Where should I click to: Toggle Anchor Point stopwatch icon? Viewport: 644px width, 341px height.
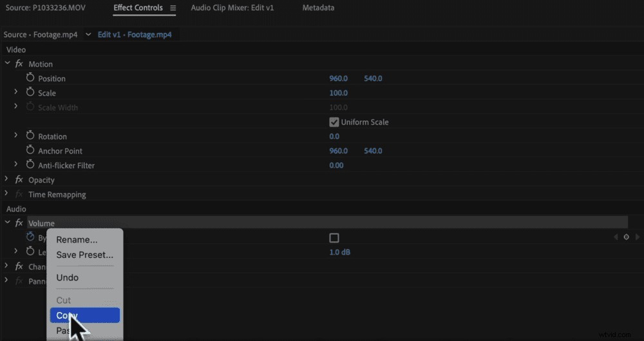tap(30, 151)
